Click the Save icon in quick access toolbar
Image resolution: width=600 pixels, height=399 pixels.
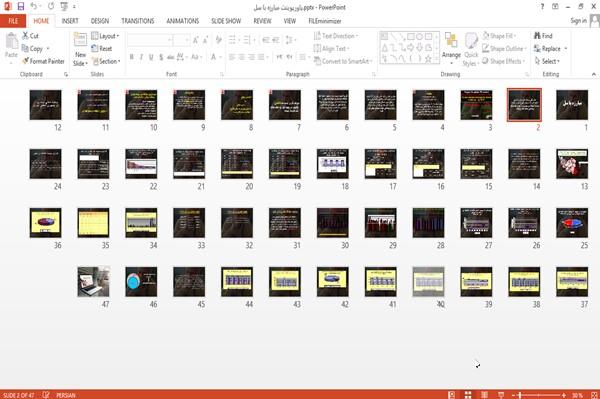(21, 6)
